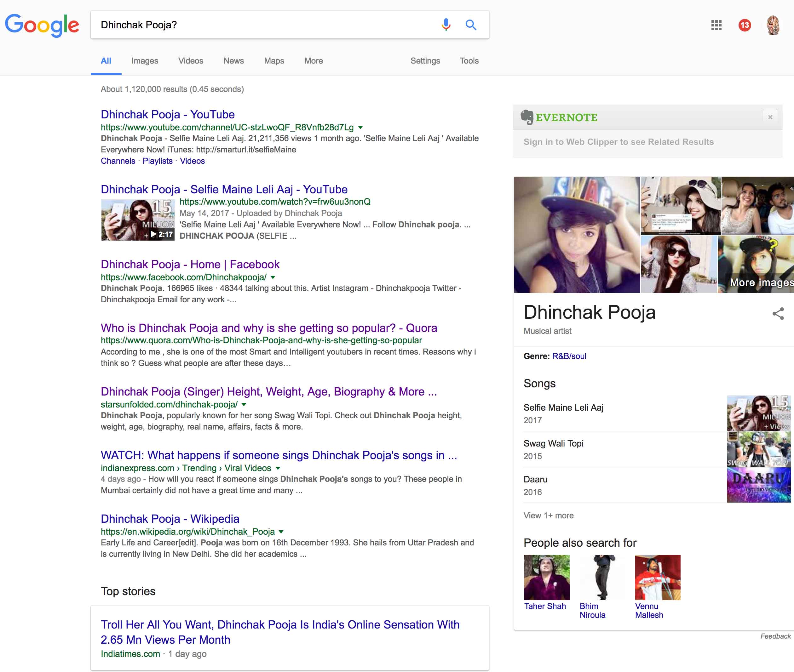Switch to the Maps tab

[274, 61]
